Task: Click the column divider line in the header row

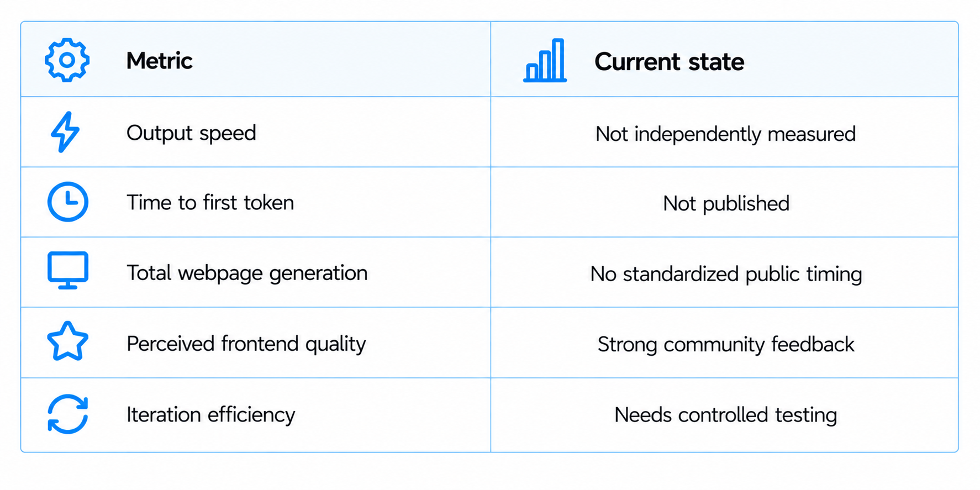Action: [491, 59]
